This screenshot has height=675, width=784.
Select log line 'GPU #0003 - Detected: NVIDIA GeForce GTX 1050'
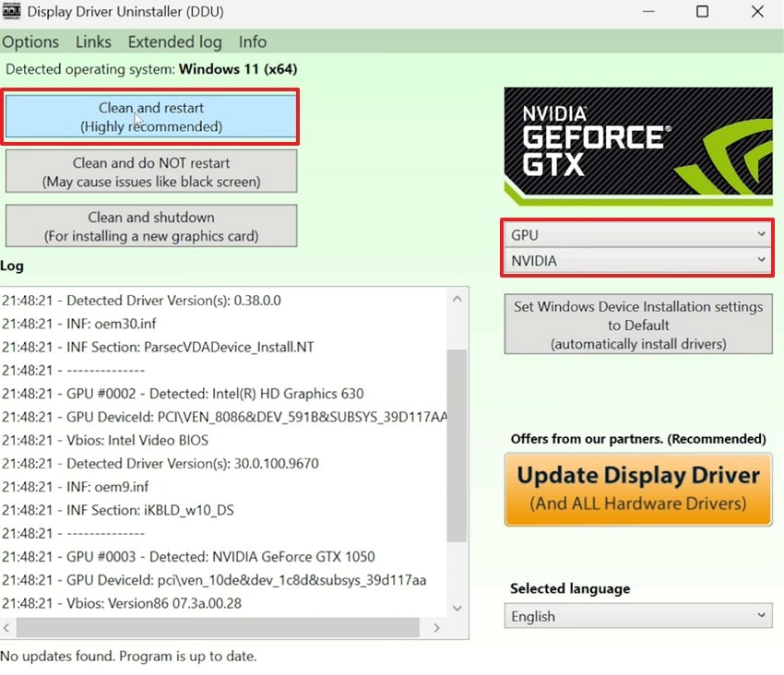coord(188,556)
